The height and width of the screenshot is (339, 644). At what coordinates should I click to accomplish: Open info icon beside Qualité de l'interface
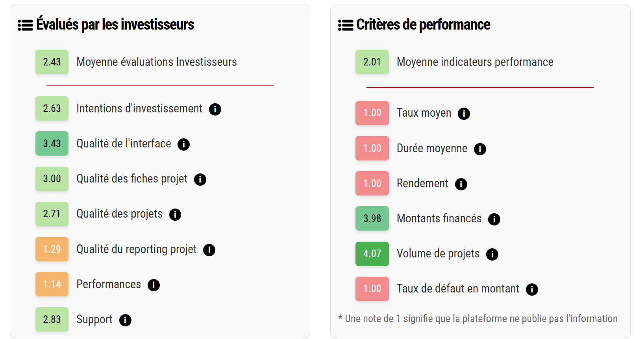(183, 144)
